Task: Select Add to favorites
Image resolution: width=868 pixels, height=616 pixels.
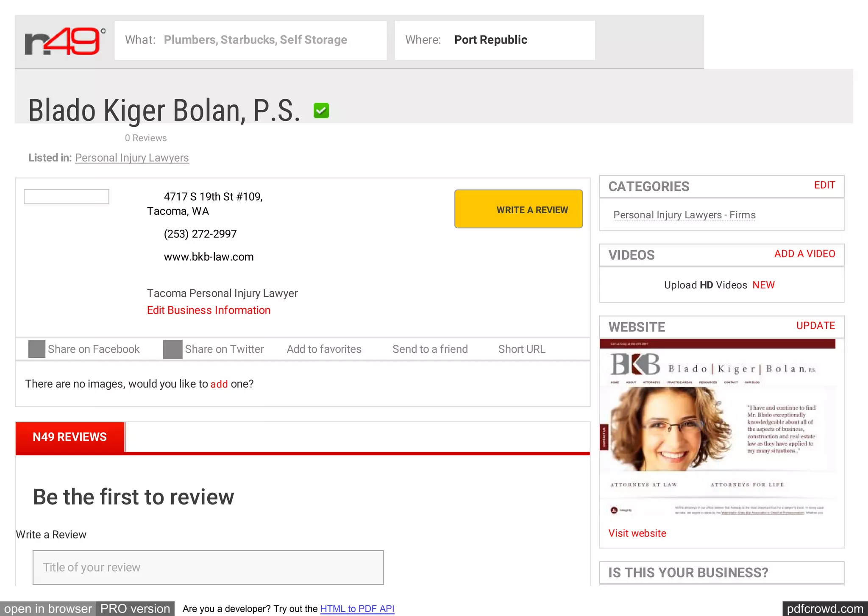Action: [324, 349]
